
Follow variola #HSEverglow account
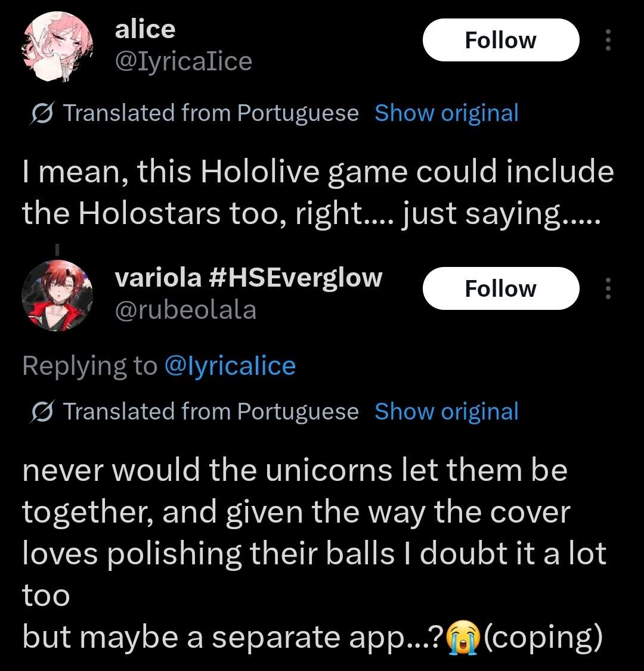(x=501, y=288)
